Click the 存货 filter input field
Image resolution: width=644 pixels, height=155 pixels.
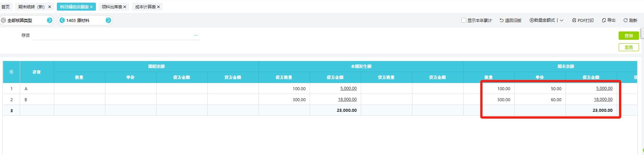click(x=114, y=35)
